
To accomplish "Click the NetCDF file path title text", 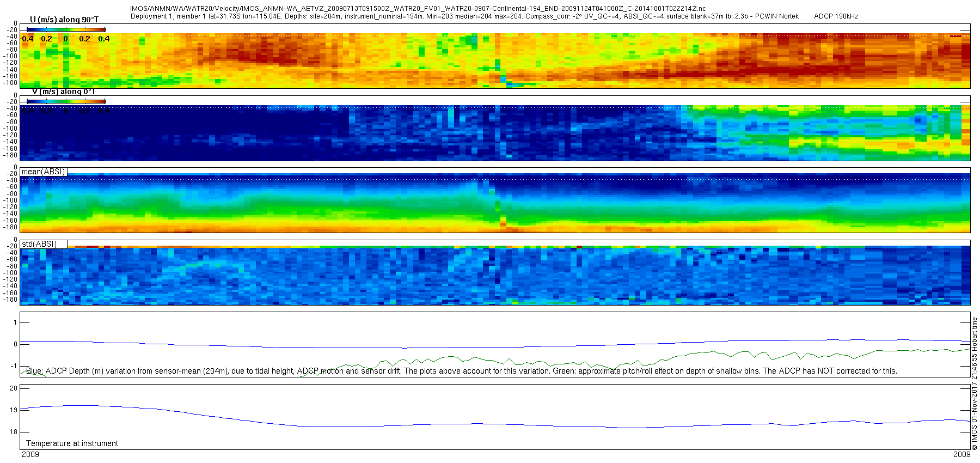I will (418, 9).
